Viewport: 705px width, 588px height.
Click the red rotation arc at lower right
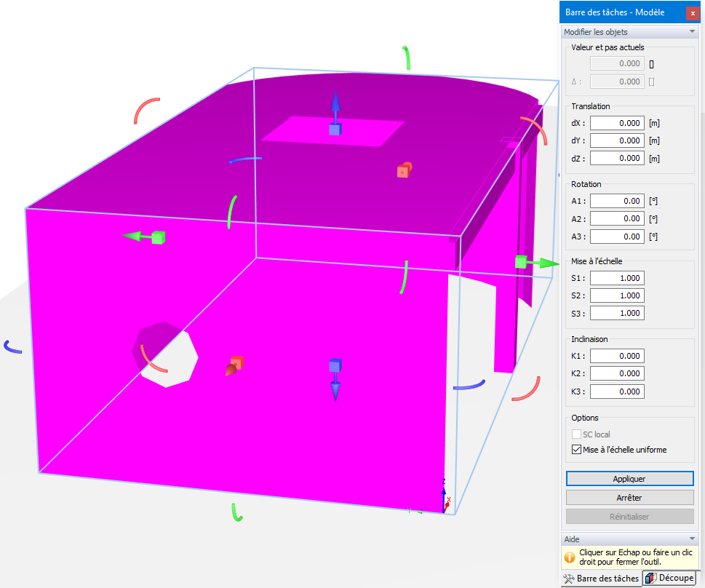coord(526,389)
